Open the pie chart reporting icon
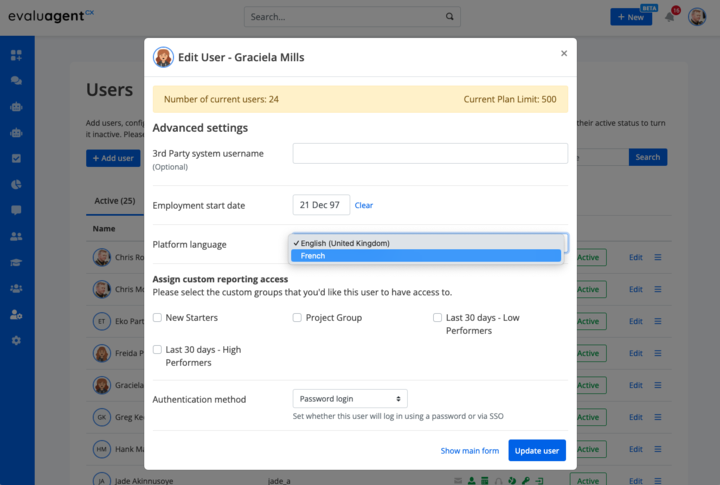720x485 pixels. point(16,184)
